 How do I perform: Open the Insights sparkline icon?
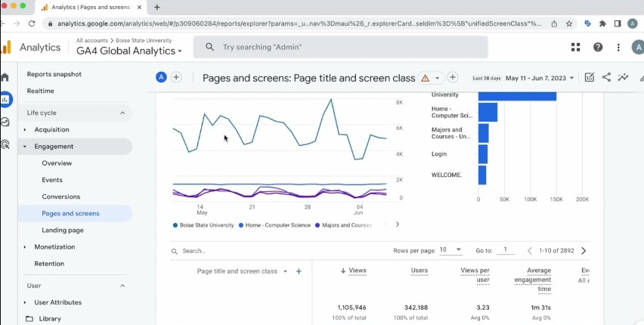pyautogui.click(x=623, y=77)
